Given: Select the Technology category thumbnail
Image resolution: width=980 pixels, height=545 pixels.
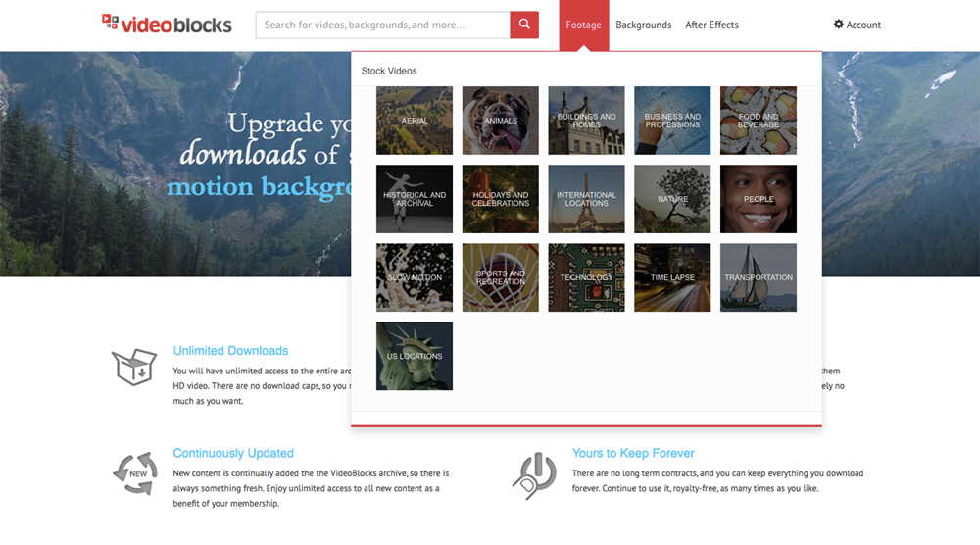Looking at the screenshot, I should coord(586,277).
